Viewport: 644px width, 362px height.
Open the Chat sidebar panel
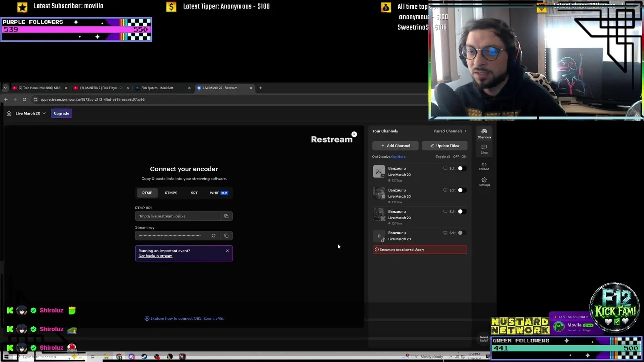pos(484,149)
